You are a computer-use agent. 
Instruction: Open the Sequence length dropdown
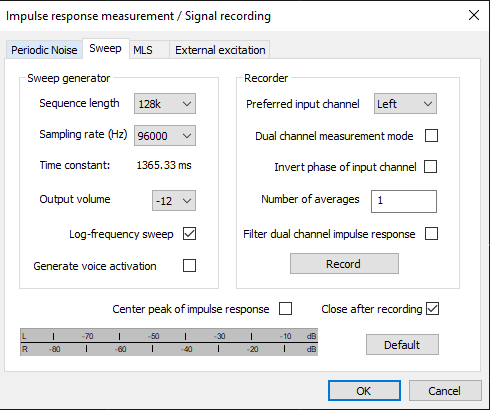point(165,104)
